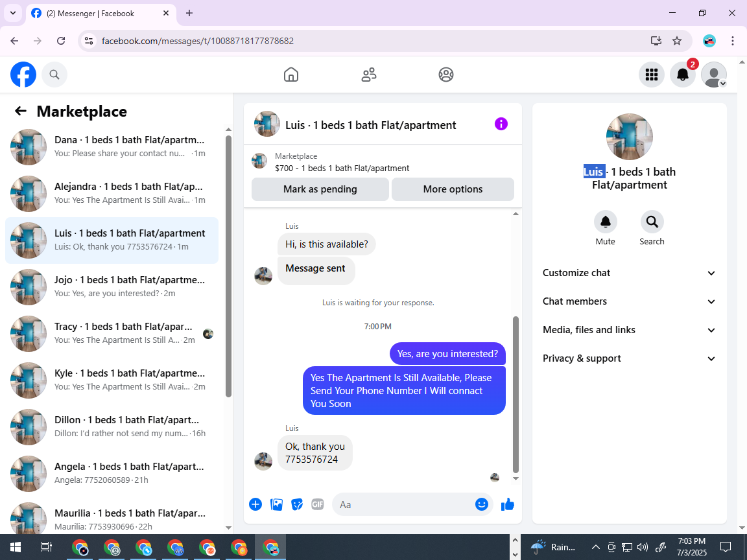Click Mark as pending button
This screenshot has width=747, height=560.
pos(320,189)
